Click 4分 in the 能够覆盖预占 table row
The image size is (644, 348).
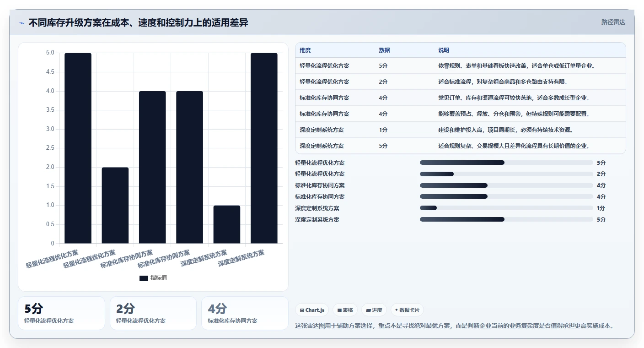click(x=383, y=114)
